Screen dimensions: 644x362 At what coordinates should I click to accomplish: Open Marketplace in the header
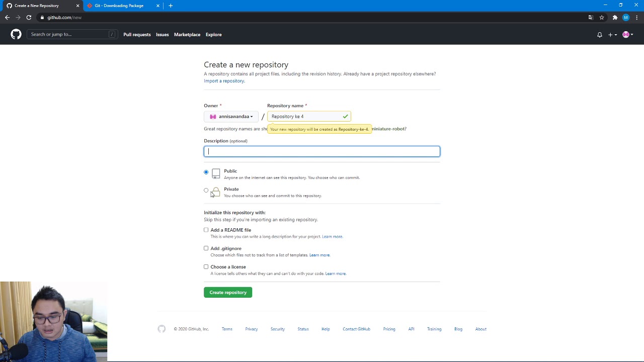[x=187, y=35]
